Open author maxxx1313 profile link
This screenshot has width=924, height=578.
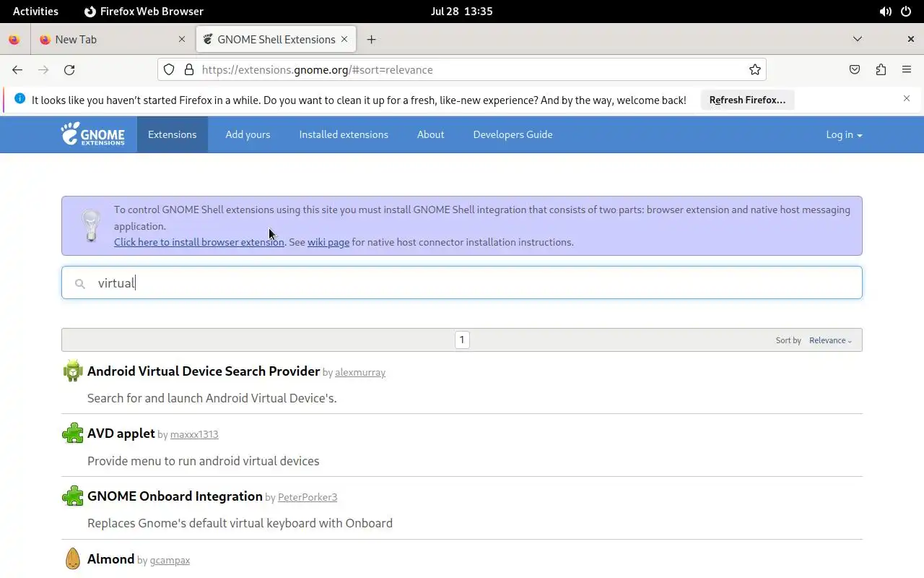(x=194, y=434)
